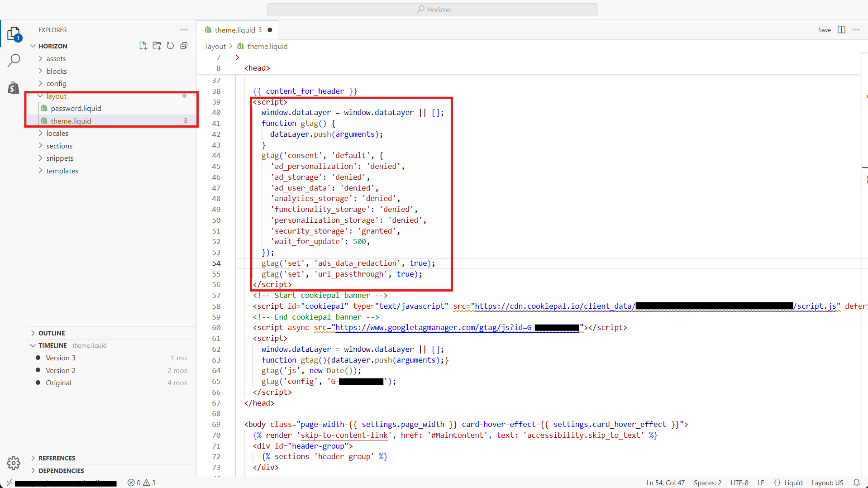Open the Explorer views menu via ellipsis

(184, 30)
